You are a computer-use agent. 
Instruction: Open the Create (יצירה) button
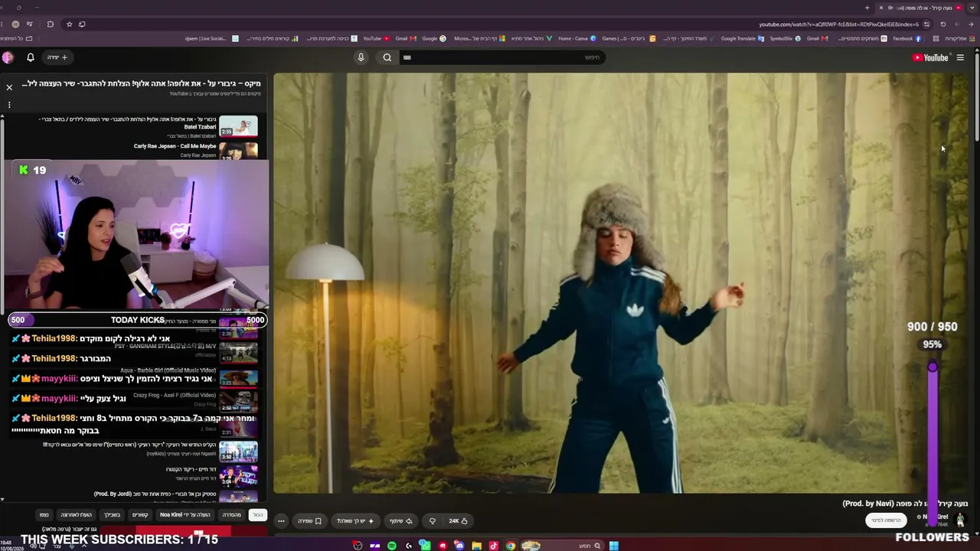click(57, 57)
